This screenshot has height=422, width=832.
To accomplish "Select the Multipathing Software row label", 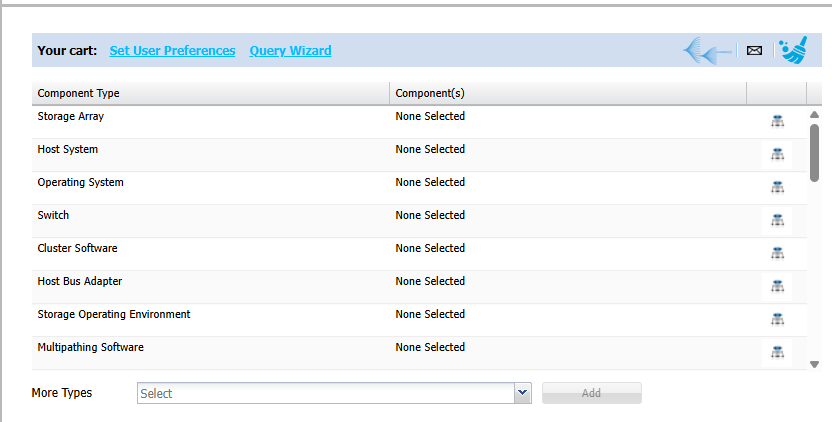I will [90, 347].
